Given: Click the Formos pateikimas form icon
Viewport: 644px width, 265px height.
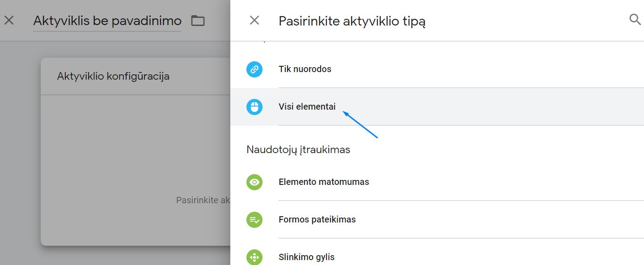Looking at the screenshot, I should coord(254,220).
